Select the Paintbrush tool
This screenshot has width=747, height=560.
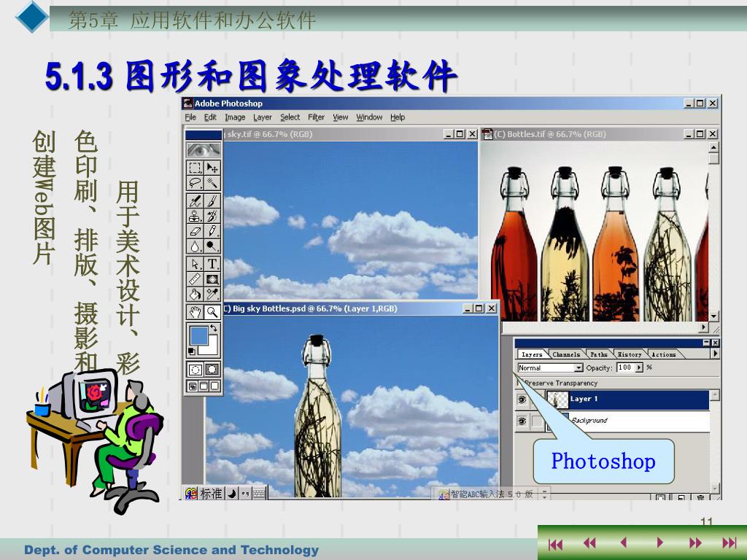click(212, 201)
